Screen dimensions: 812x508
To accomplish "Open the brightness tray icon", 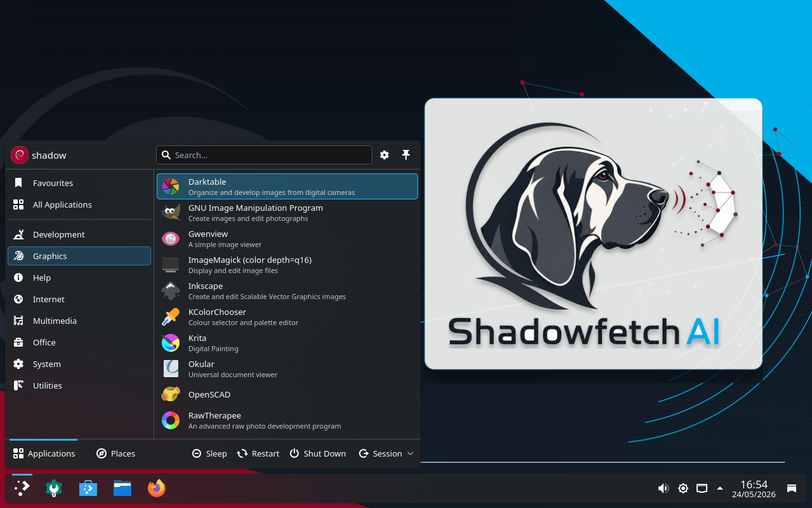I will 683,488.
